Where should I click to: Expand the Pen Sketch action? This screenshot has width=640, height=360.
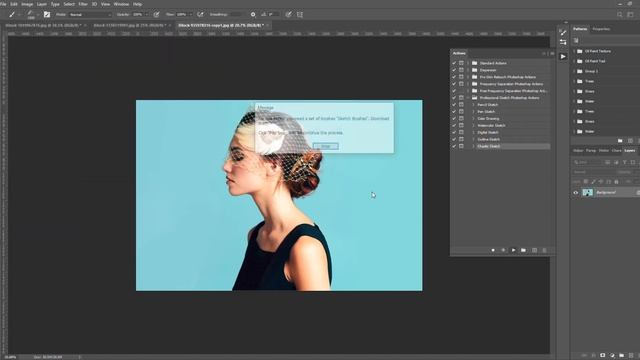[473, 111]
